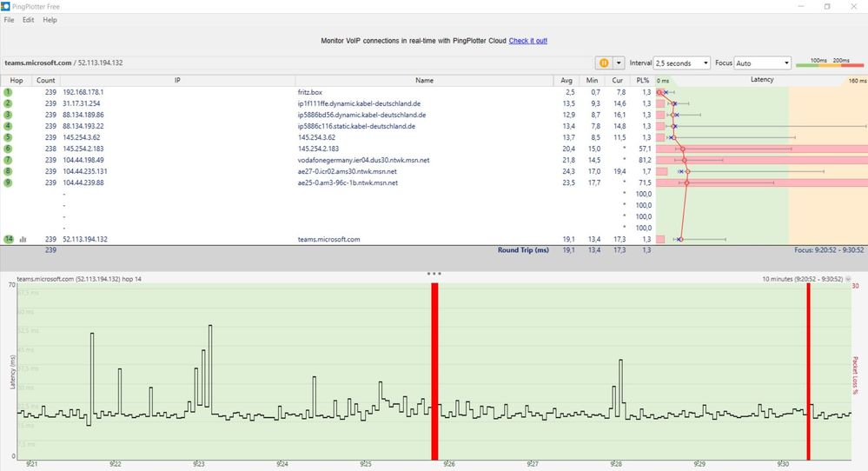Image resolution: width=868 pixels, height=471 pixels.
Task: Click the PingPlotter app icon in title bar
Action: click(x=5, y=6)
